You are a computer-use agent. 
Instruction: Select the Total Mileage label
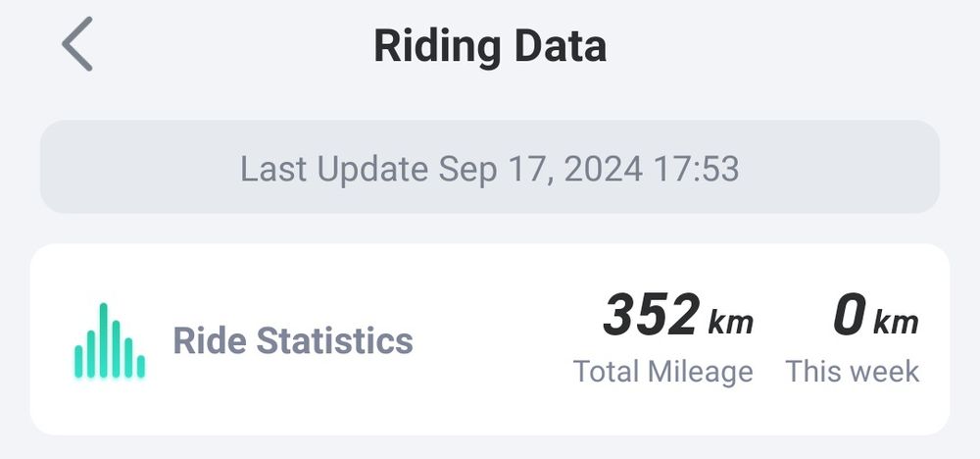point(662,372)
